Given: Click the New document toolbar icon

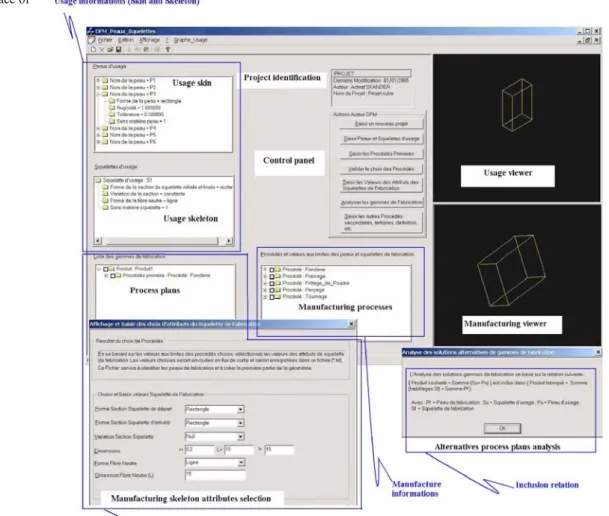Looking at the screenshot, I should coord(93,49).
